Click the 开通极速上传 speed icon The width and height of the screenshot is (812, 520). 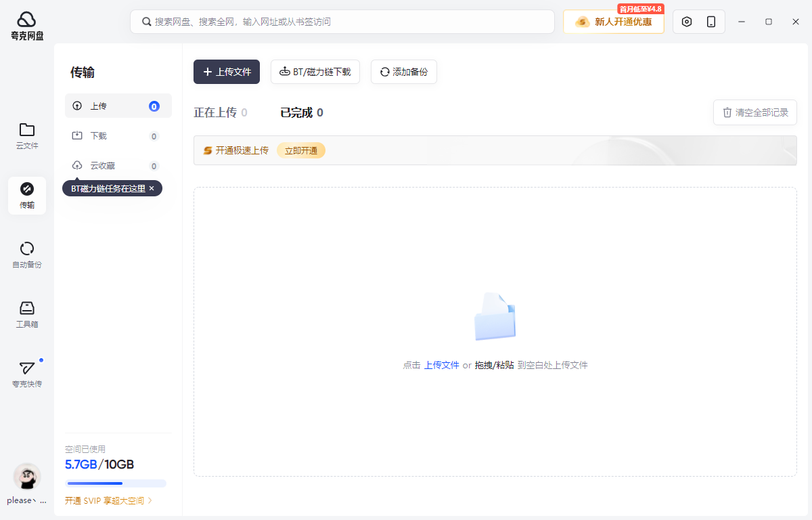(208, 150)
